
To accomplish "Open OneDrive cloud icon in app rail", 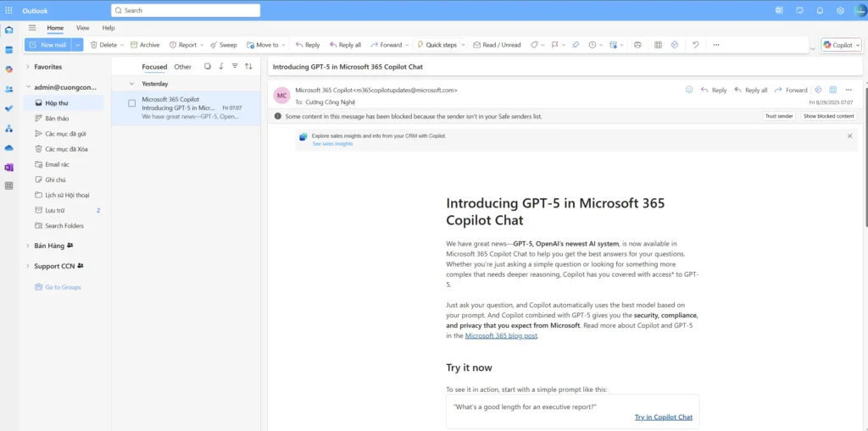I will point(8,147).
